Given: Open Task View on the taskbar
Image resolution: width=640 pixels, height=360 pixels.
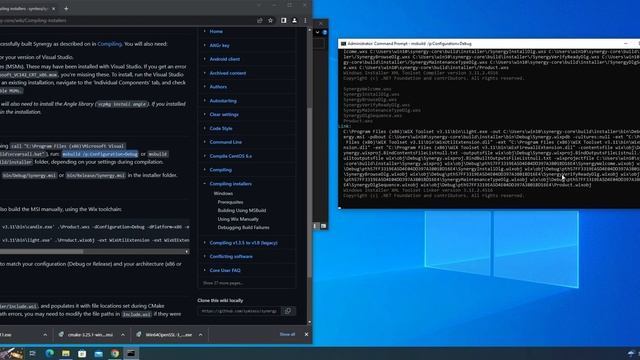Looking at the screenshot, I should click(x=33, y=353).
